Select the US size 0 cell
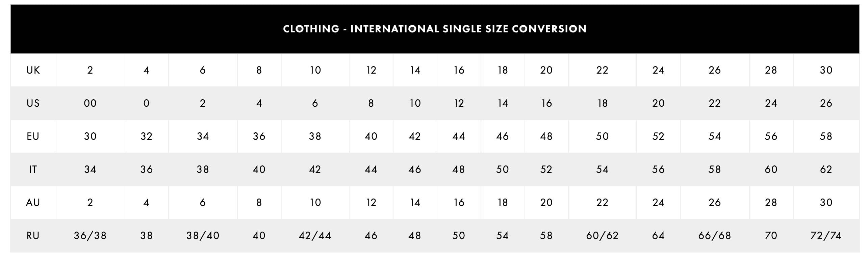 click(146, 103)
